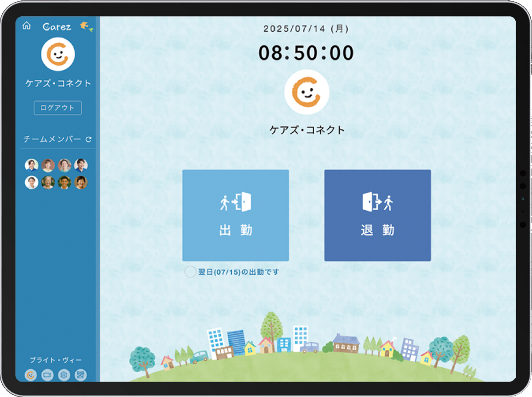Select older woman with tan background
Screen dimensions: 532x397
(81, 182)
